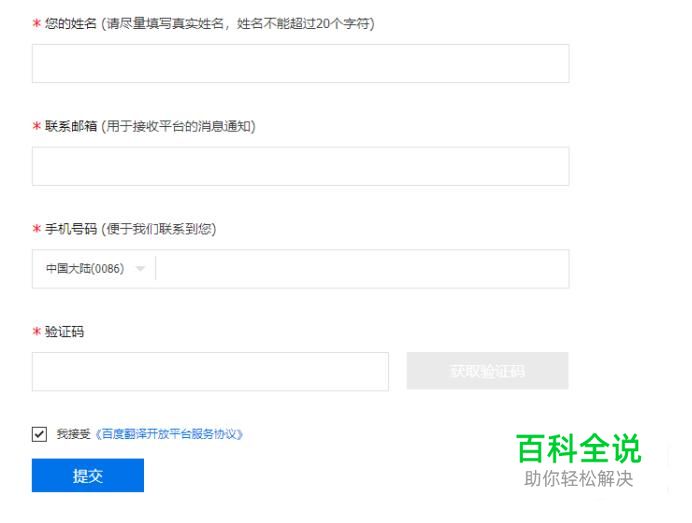Viewport: 692px width, 523px height.
Task: Focus the 联系邮箱 email input box
Action: click(x=301, y=166)
